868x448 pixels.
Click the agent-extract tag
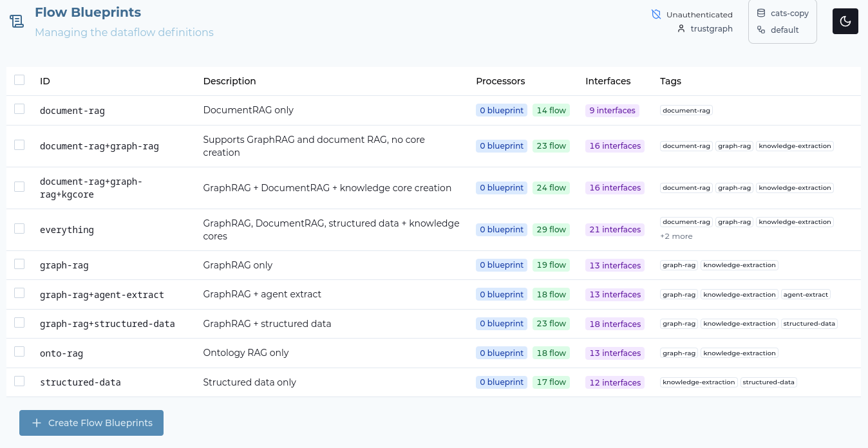coord(806,295)
